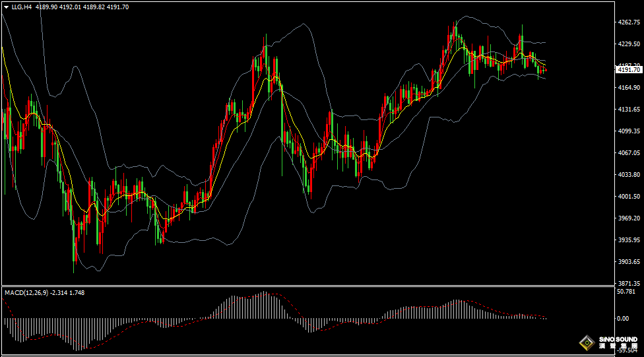This screenshot has width=644, height=357.
Task: Click the 3871.35 price axis label
Action: 628,283
